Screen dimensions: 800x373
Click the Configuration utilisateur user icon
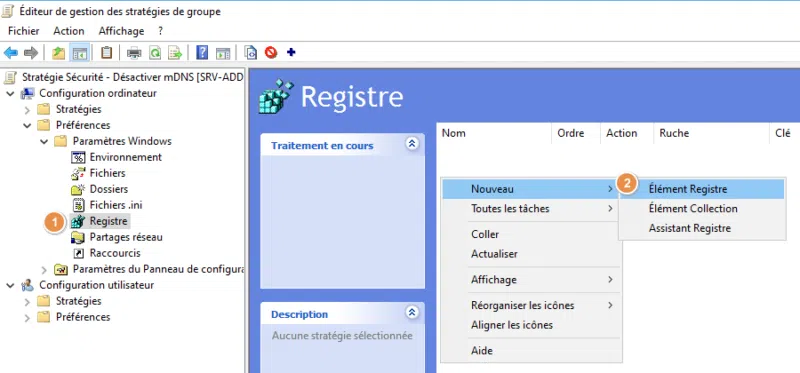pos(28,285)
